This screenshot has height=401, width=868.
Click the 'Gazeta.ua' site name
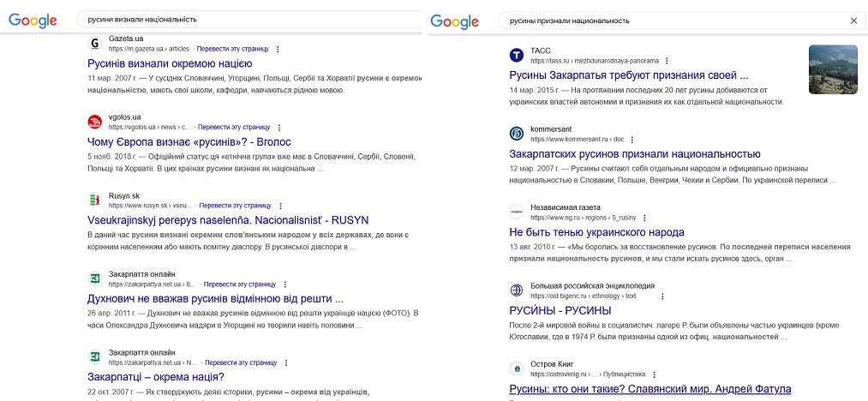pyautogui.click(x=126, y=39)
